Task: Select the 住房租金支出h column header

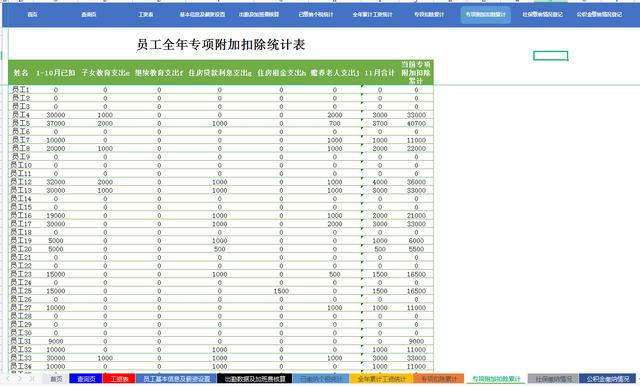Action: (x=281, y=73)
